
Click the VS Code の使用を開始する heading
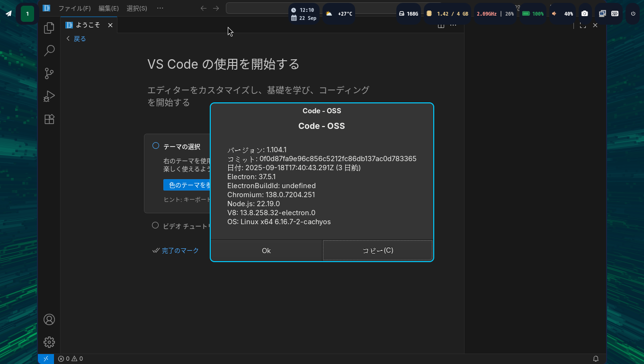pyautogui.click(x=224, y=64)
